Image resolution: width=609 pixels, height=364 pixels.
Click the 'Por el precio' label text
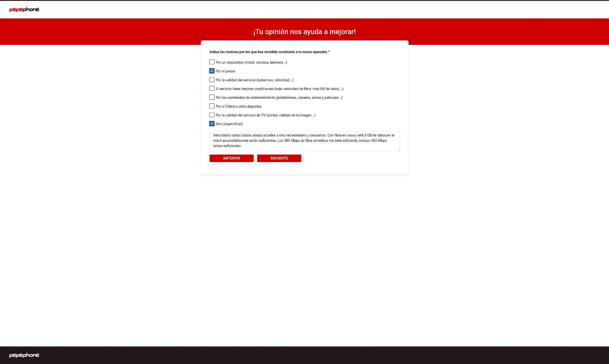(225, 71)
